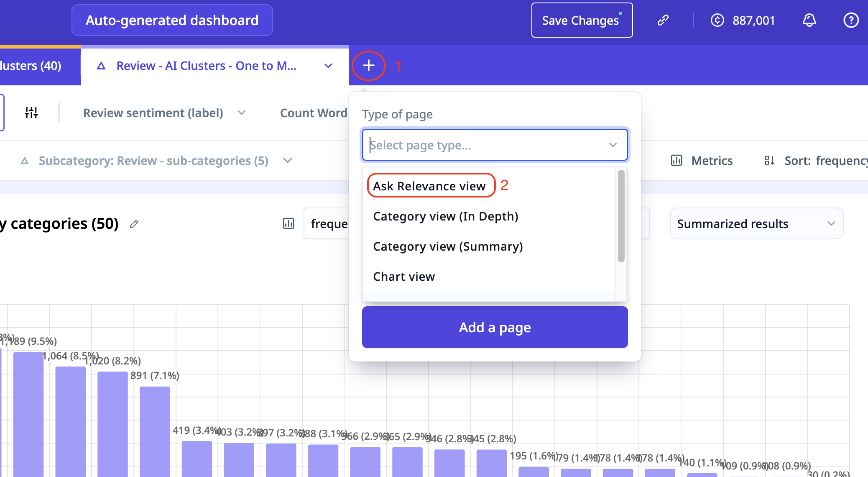Image resolution: width=868 pixels, height=477 pixels.
Task: Click the Save Changes button
Action: (x=582, y=21)
